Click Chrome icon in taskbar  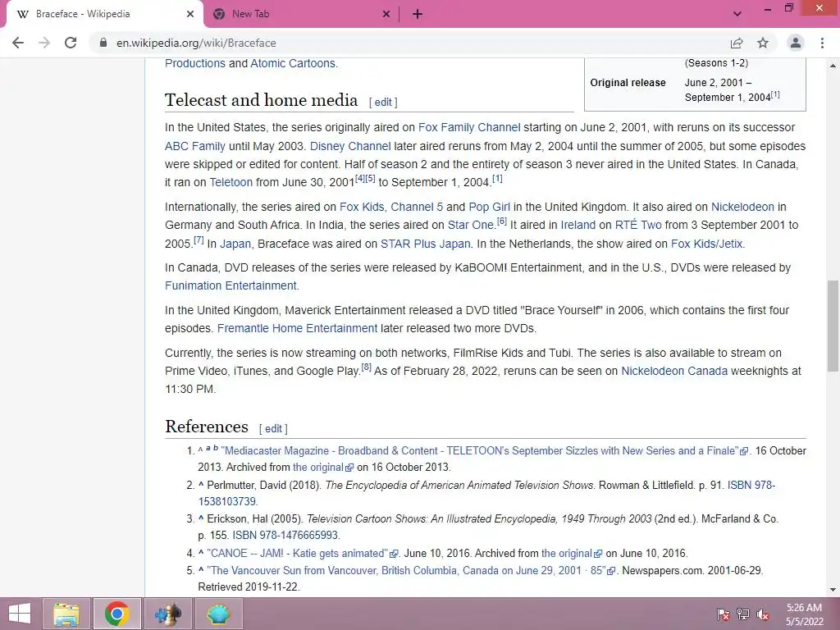point(116,614)
